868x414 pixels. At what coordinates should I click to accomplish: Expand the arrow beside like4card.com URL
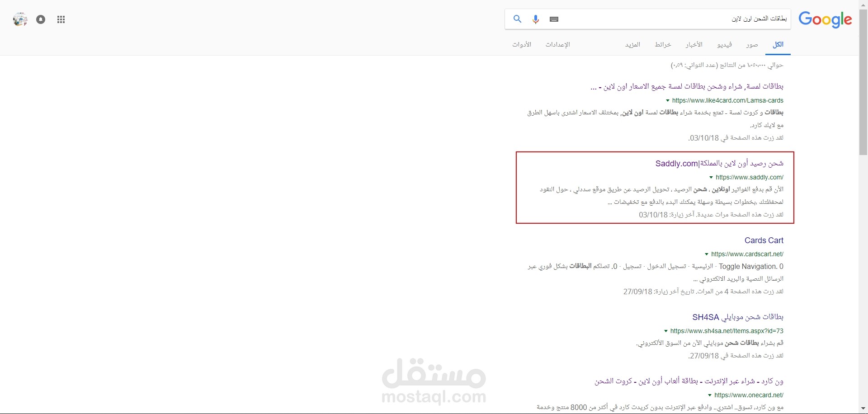668,101
